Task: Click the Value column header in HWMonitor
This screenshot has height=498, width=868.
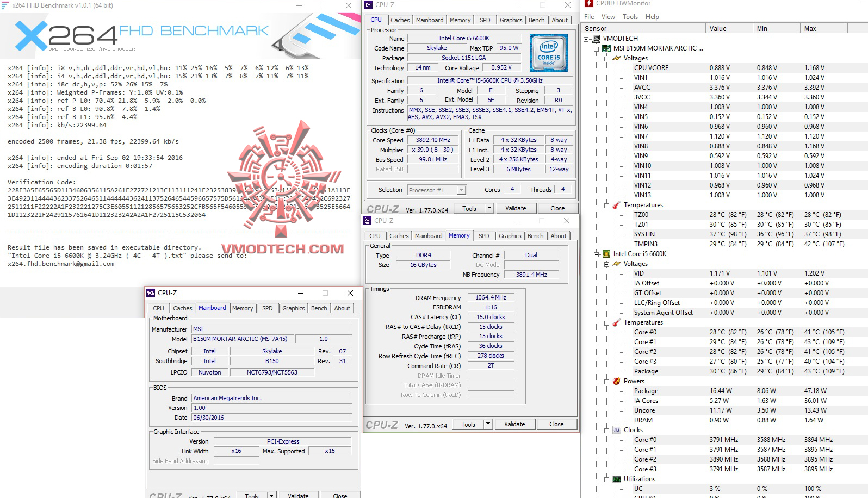Action: [729, 29]
